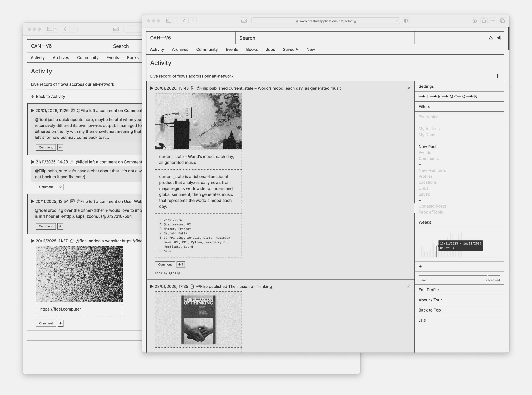Collapse the 21/11/2025, 14:23 entry in back window
The width and height of the screenshot is (532, 395).
coord(33,162)
